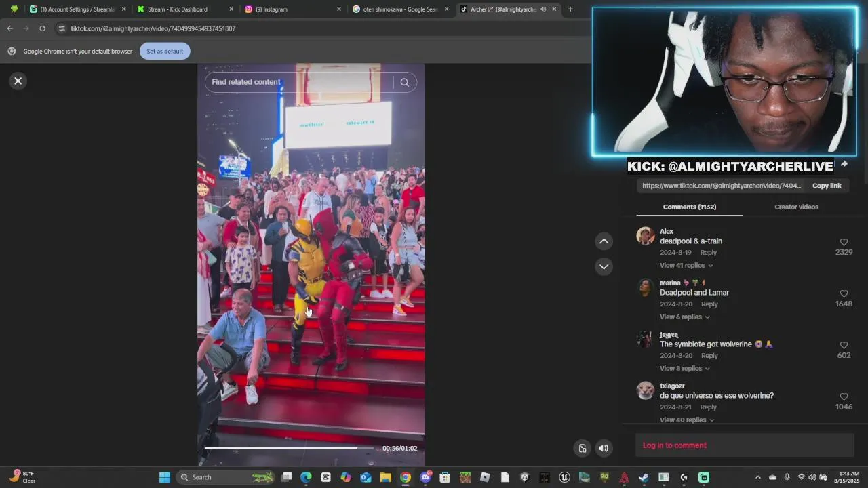
Task: Open the Windows Start menu
Action: 165,477
